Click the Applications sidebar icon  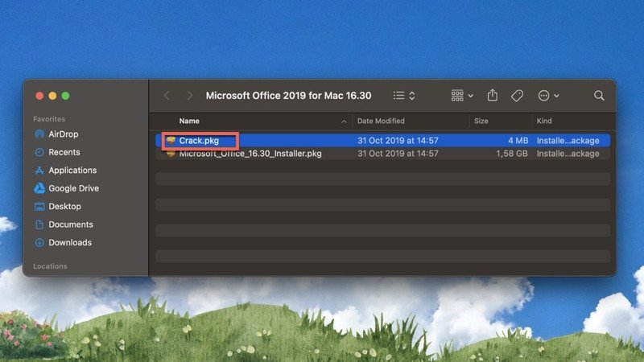coord(39,171)
